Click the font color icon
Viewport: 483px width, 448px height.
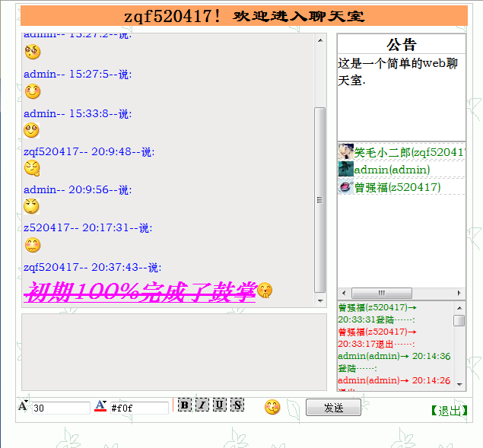click(100, 406)
